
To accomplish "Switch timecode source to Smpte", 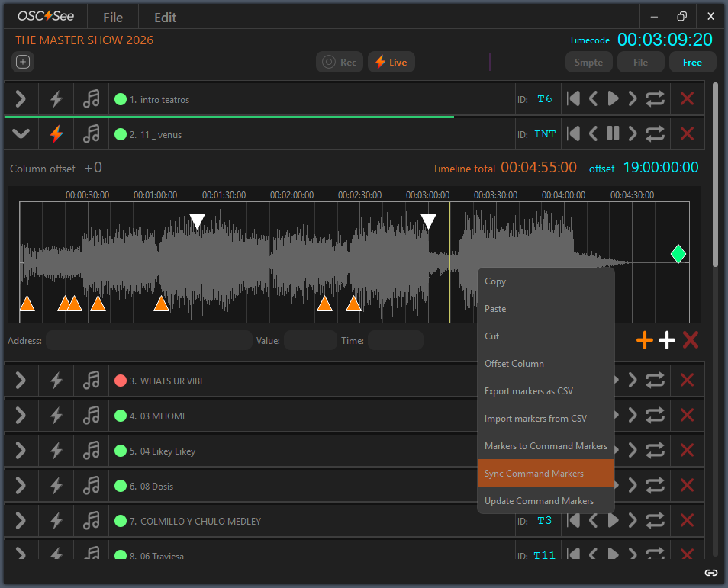I will click(x=588, y=62).
